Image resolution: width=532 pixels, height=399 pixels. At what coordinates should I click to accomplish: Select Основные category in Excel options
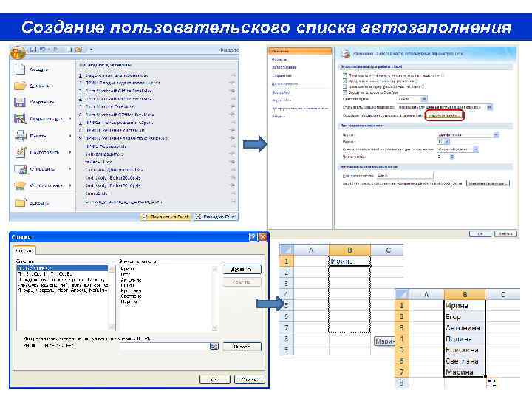299,51
